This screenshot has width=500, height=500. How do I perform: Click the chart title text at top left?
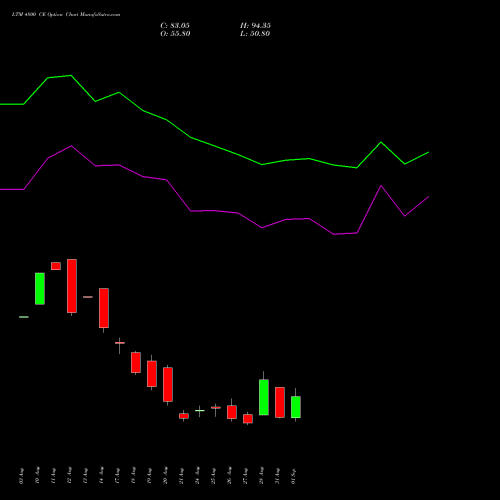click(x=66, y=15)
